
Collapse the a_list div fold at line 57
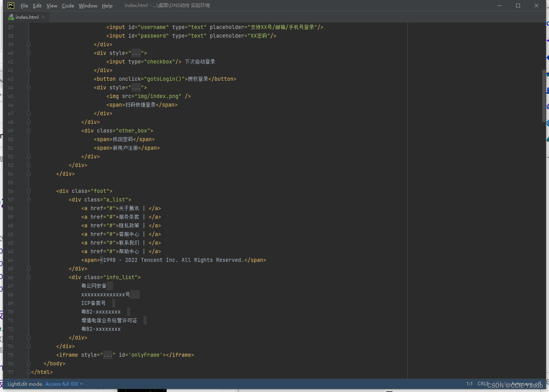point(29,200)
